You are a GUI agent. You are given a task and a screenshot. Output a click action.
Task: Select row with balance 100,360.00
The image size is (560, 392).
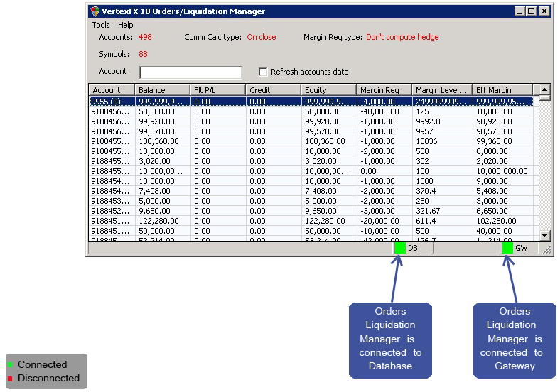pyautogui.click(x=311, y=141)
